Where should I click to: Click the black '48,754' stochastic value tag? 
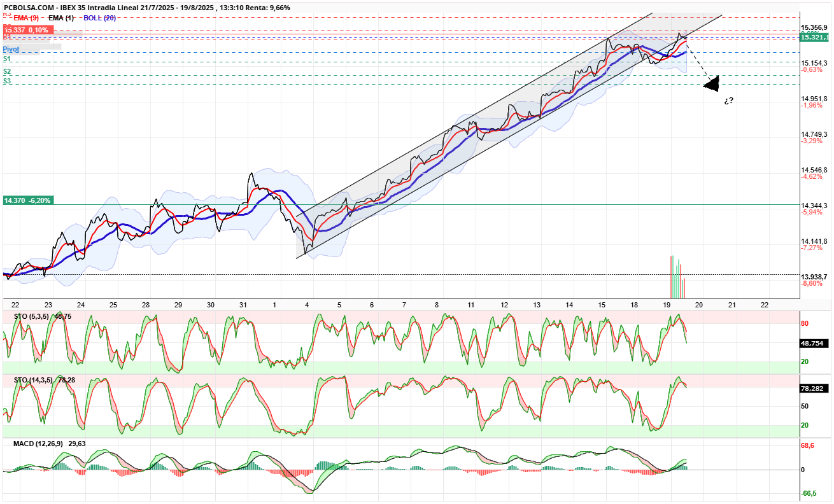pyautogui.click(x=814, y=342)
